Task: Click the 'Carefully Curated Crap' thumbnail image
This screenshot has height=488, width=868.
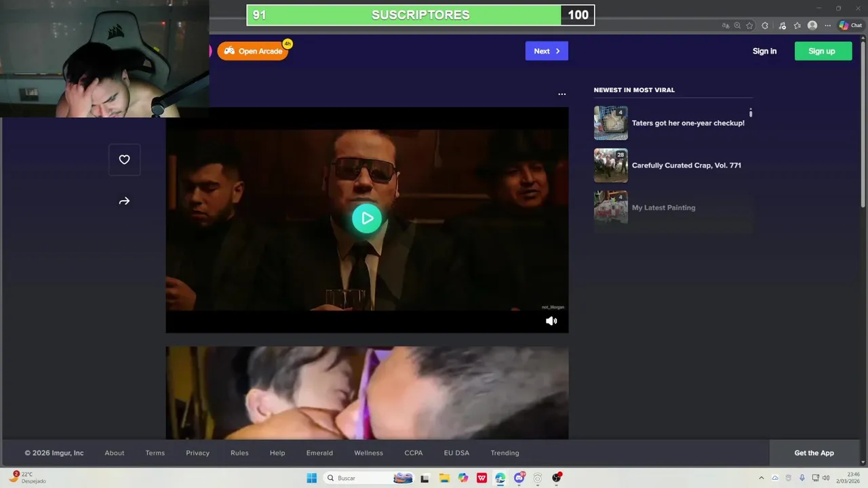Action: (611, 165)
